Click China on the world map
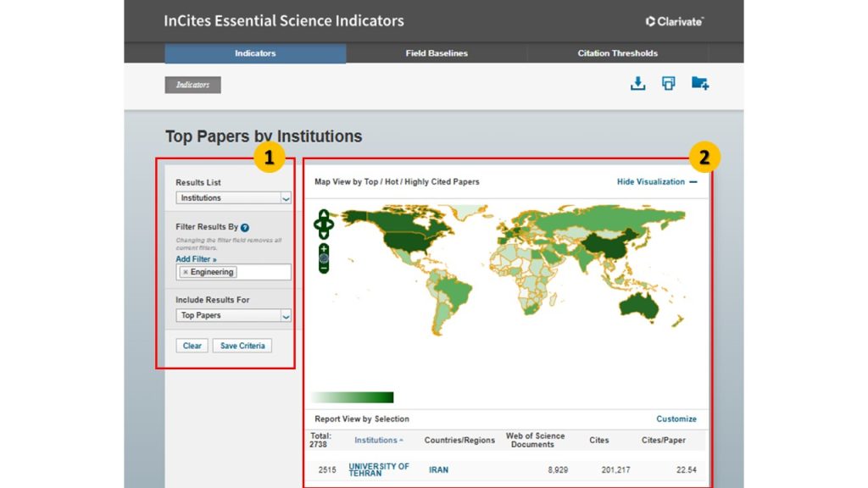Screen dimensions: 868x488 coord(609,247)
